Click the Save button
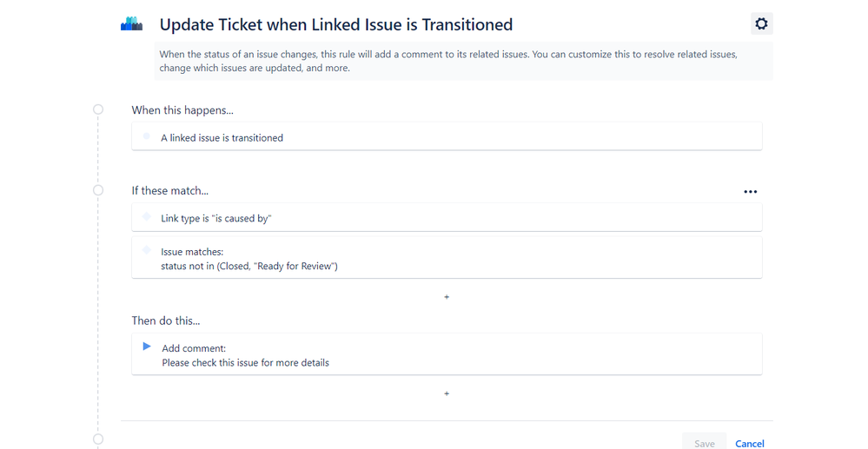The width and height of the screenshot is (868, 449). (704, 442)
